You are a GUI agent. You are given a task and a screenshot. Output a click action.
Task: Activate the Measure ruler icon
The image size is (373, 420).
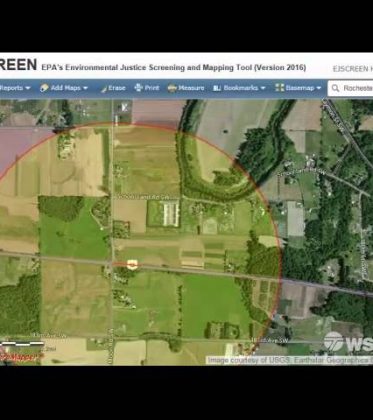coord(172,88)
